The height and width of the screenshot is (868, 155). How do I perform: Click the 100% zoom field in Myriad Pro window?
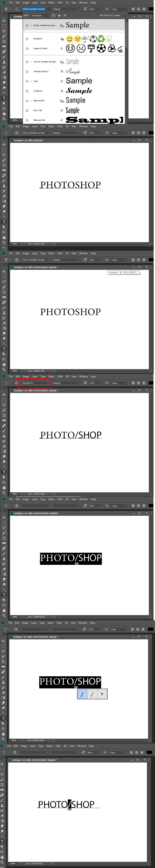[x=15, y=494]
